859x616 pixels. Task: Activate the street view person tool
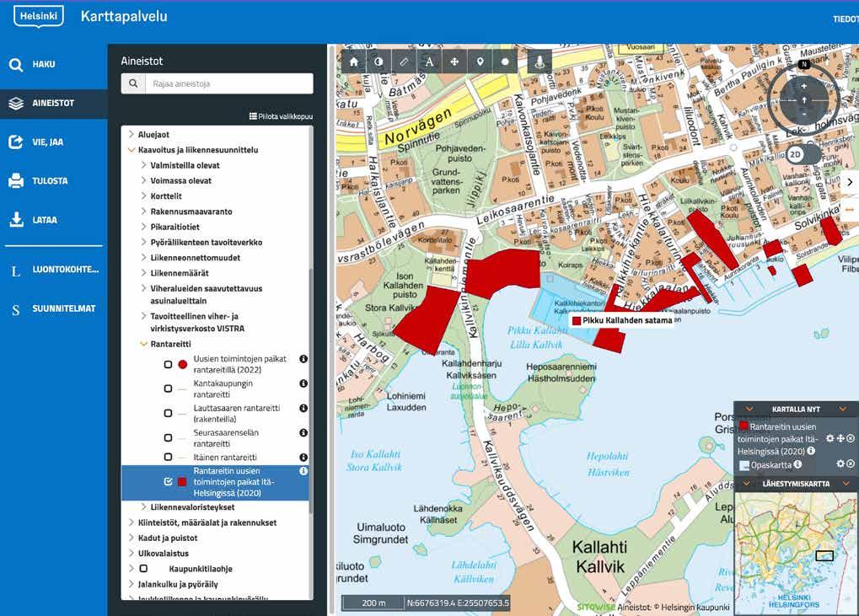click(540, 62)
